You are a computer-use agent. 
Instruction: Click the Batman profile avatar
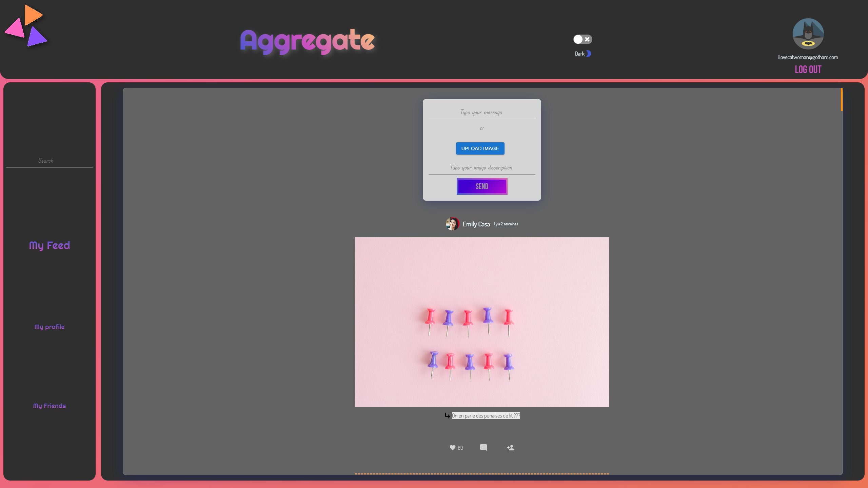[x=808, y=34]
